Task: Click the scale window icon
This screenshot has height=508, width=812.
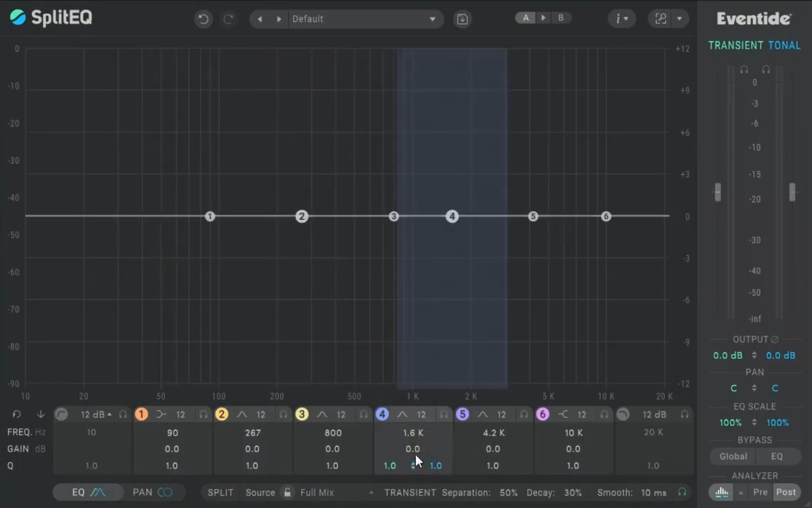Action: pos(661,19)
